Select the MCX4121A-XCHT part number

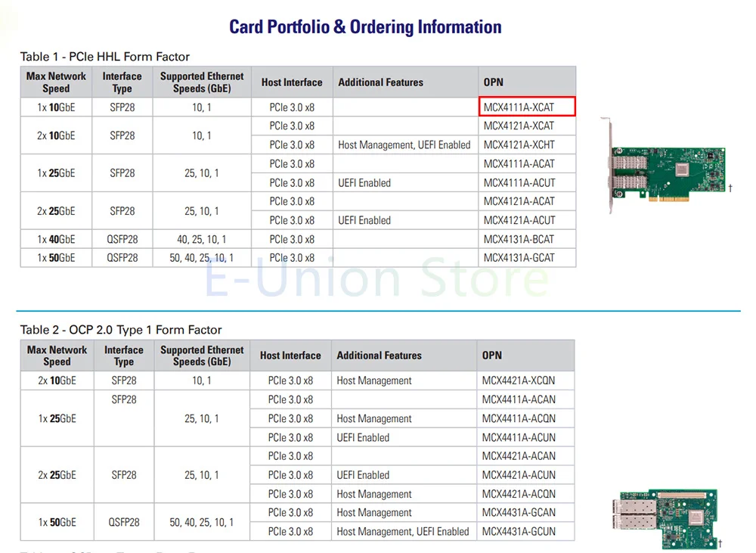[519, 144]
